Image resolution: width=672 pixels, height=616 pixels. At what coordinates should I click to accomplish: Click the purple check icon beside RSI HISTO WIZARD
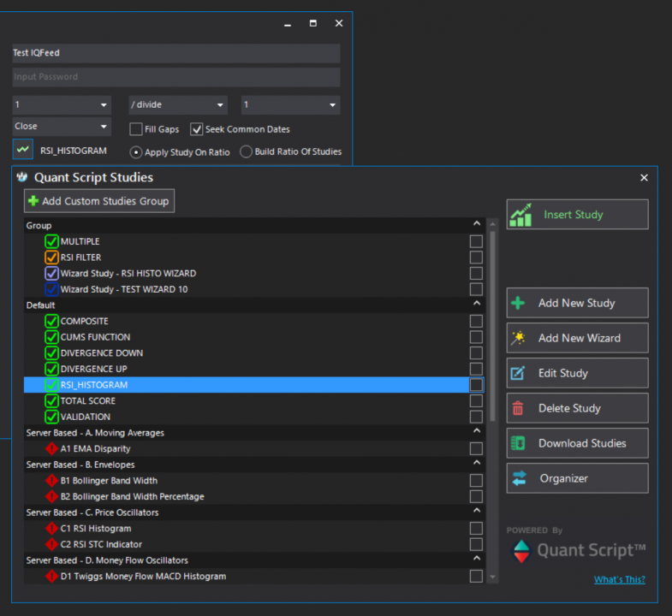[51, 273]
